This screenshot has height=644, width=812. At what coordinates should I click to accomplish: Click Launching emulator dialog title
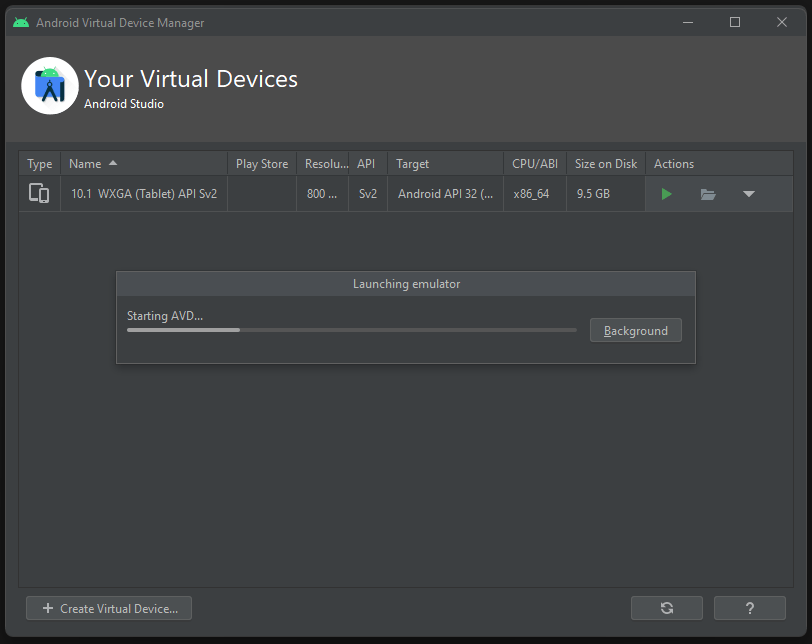[x=406, y=284]
